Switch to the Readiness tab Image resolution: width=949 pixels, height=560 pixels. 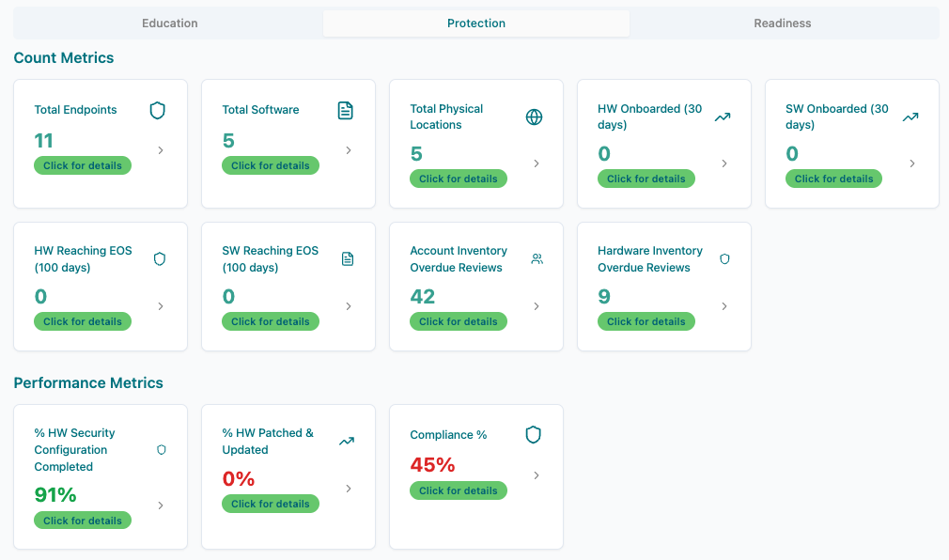point(782,23)
